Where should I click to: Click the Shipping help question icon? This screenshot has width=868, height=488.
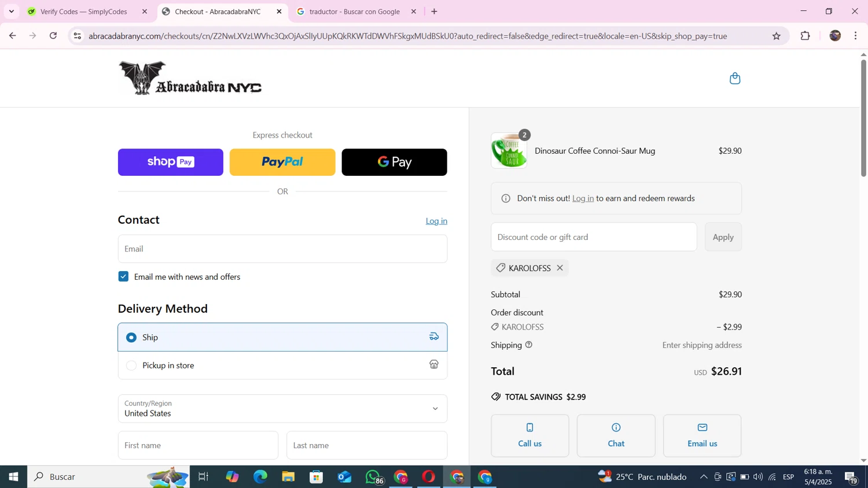click(x=529, y=345)
